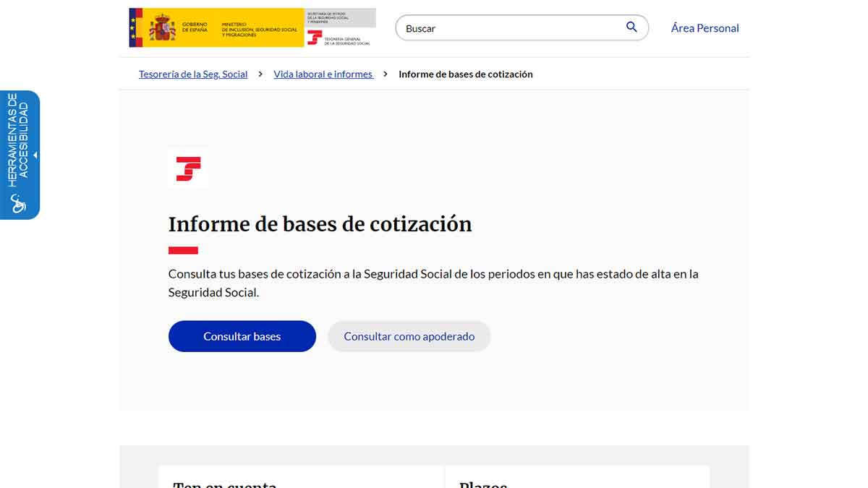Click inside the Buscar search field
Image resolution: width=868 pixels, height=488 pixels.
pos(506,27)
